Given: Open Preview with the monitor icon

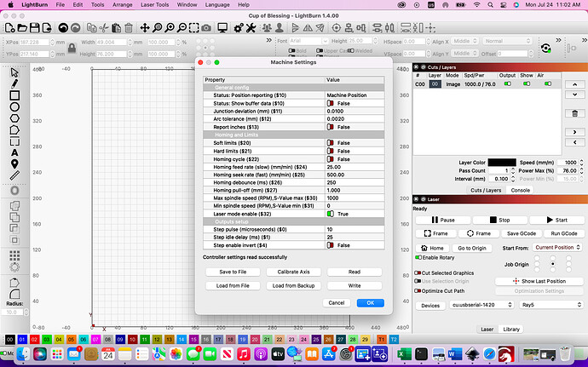Looking at the screenshot, I should 222,28.
